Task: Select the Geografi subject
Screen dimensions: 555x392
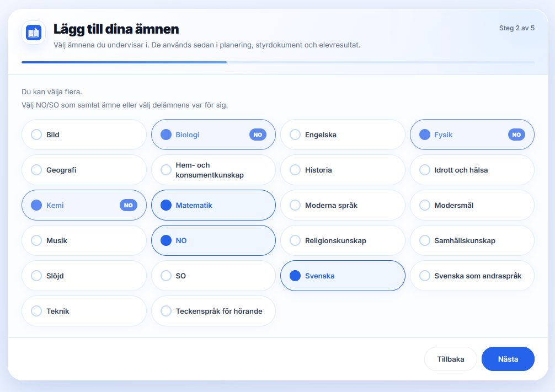Action: pos(84,170)
